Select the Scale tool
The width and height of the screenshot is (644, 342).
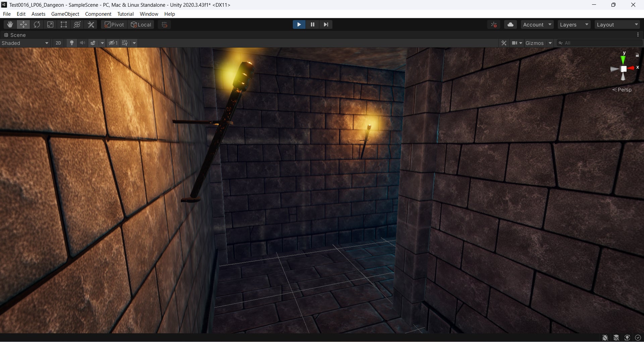(x=50, y=24)
